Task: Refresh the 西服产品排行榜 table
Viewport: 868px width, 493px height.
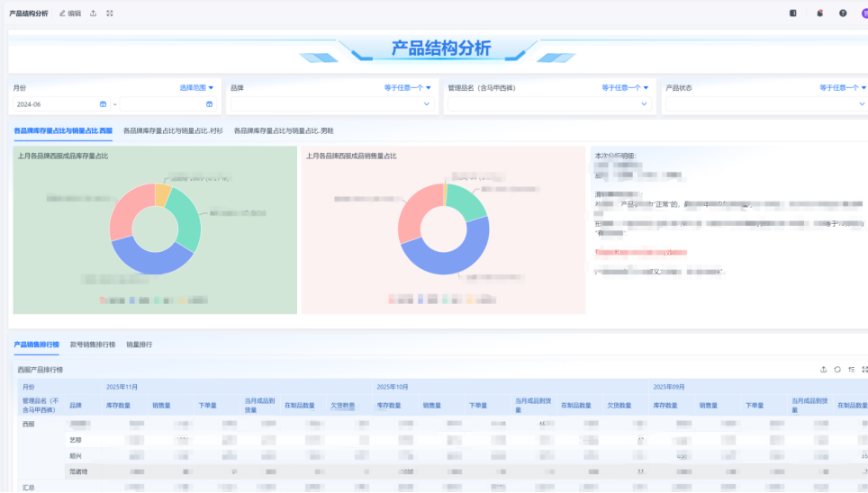Action: click(837, 370)
